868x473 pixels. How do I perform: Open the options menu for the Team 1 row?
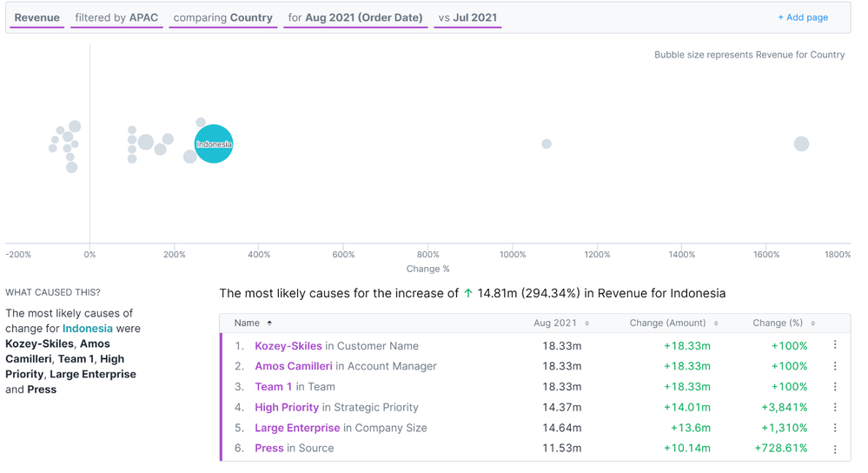pyautogui.click(x=835, y=387)
